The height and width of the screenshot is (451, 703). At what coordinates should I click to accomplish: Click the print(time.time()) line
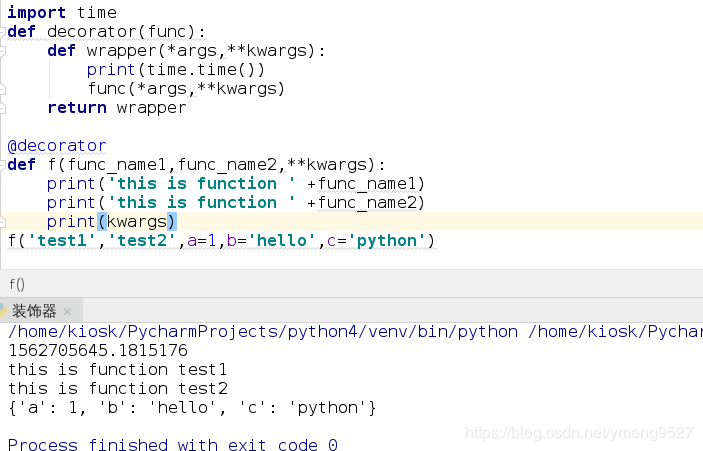[175, 70]
